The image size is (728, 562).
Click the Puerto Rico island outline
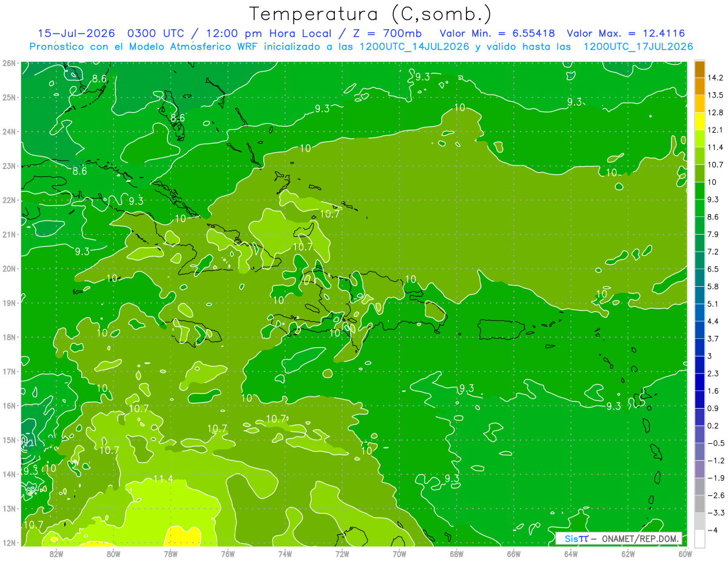pyautogui.click(x=502, y=329)
